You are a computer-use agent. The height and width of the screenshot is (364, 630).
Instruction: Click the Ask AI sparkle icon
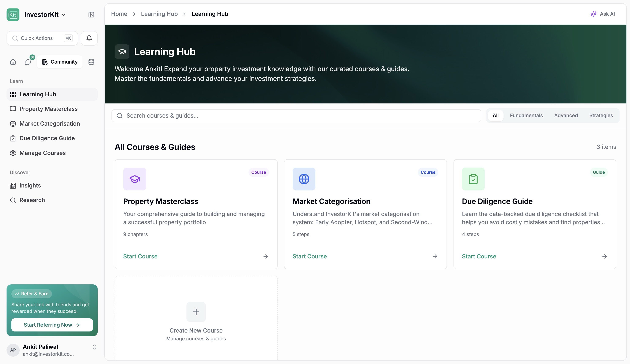tap(593, 14)
